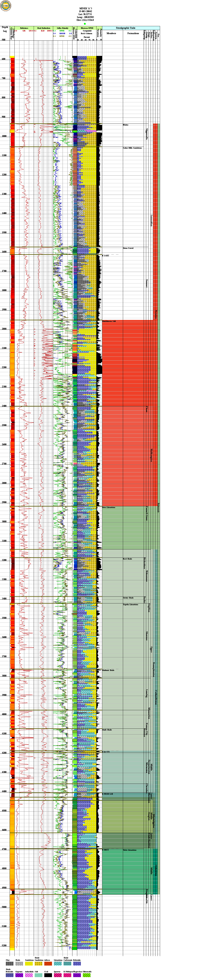Image resolution: width=208 pixels, height=980 pixels.
Task: Click the Depth Log column header
Action: tap(5, 29)
